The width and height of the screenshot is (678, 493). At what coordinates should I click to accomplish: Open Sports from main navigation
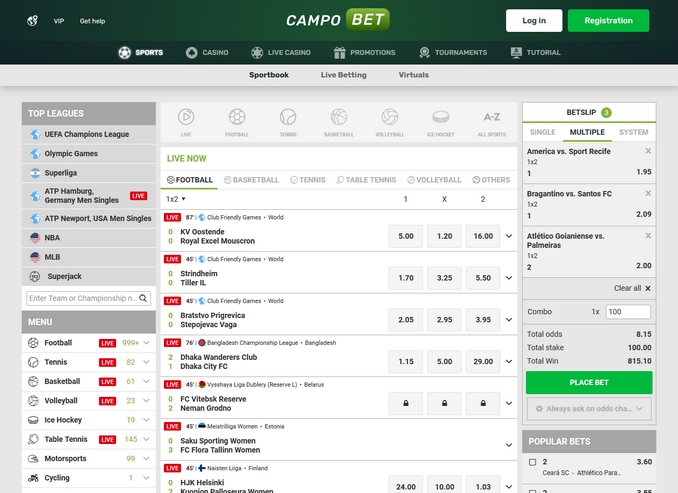(x=141, y=52)
